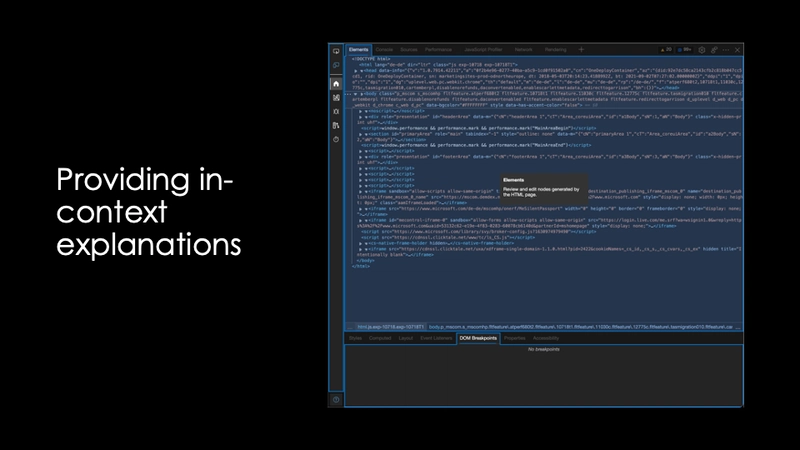800x450 pixels.
Task: Expand the head element node
Action: (356, 71)
